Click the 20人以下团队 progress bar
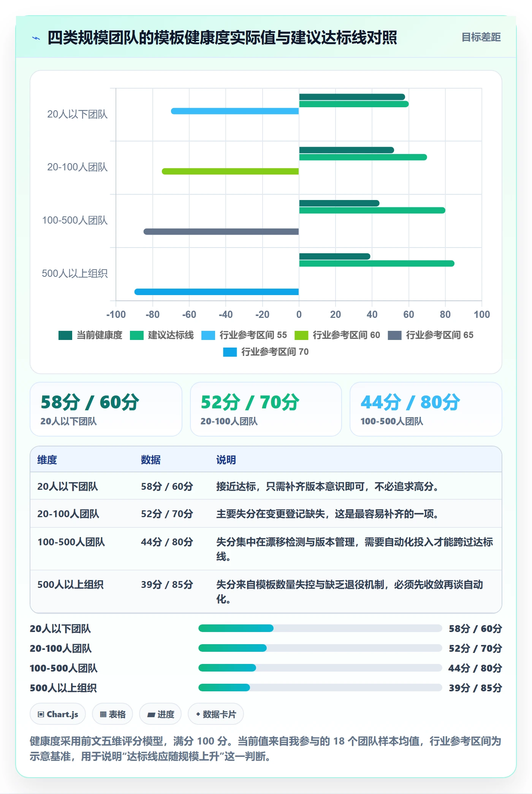The height and width of the screenshot is (794, 532). point(320,628)
